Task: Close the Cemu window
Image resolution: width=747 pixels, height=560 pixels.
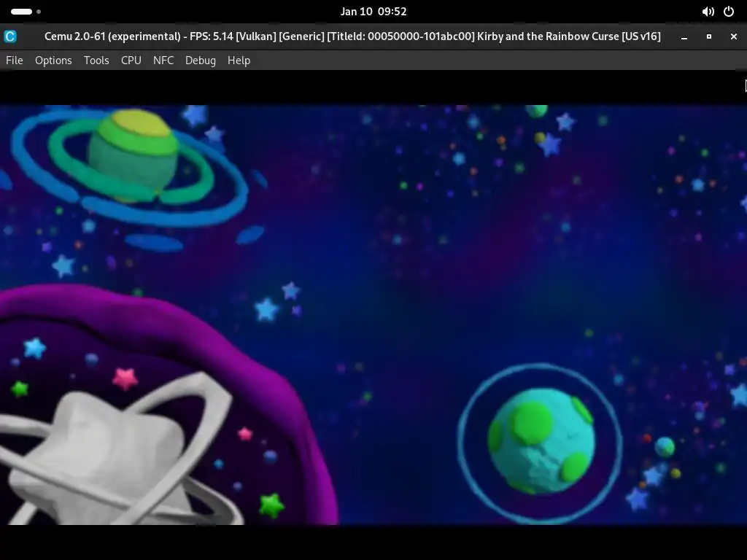Action: [734, 36]
